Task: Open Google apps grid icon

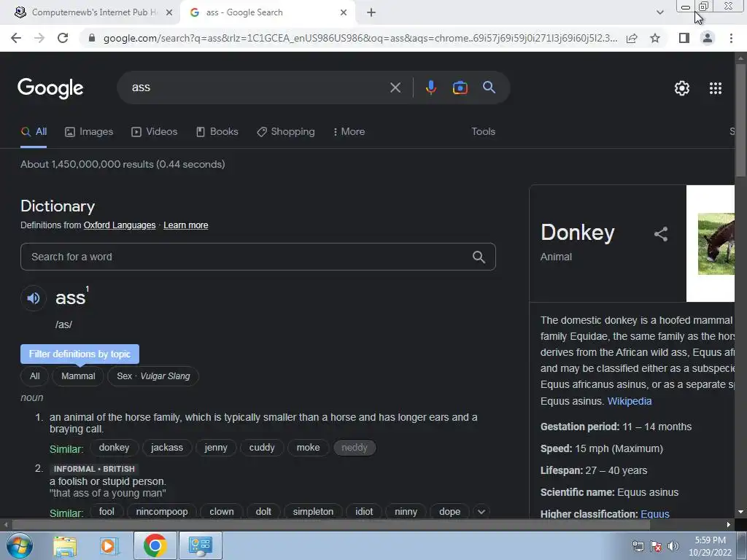Action: [x=715, y=88]
